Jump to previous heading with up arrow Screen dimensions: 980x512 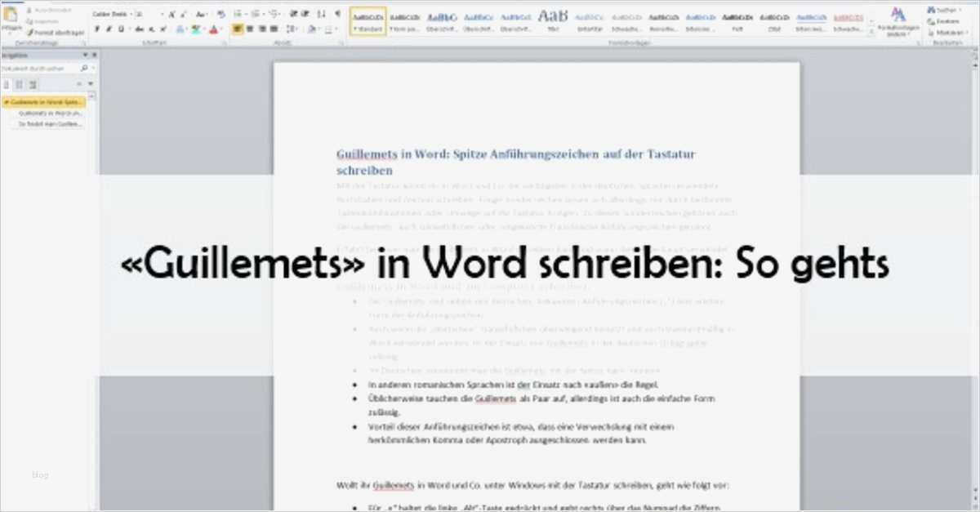[x=78, y=83]
